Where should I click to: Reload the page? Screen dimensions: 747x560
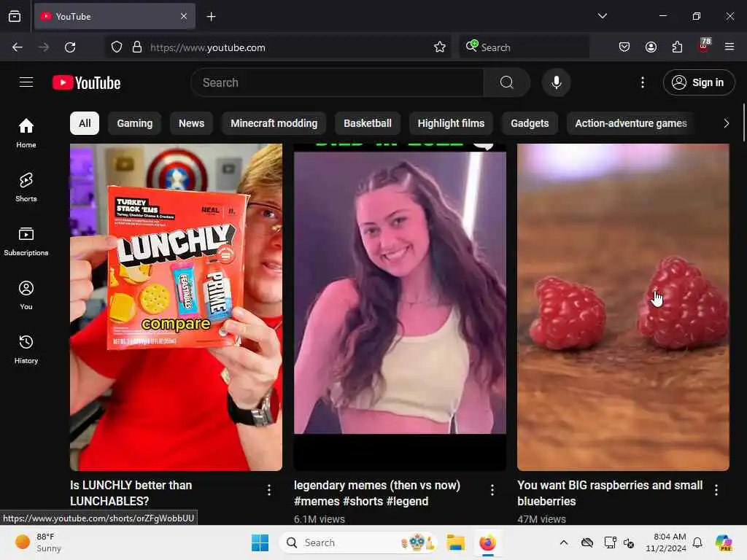pos(70,47)
